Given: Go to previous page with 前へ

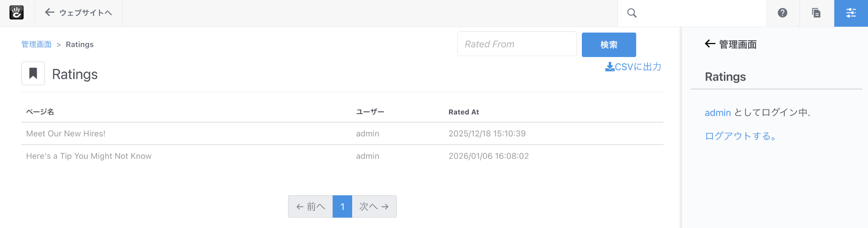Looking at the screenshot, I should [311, 207].
